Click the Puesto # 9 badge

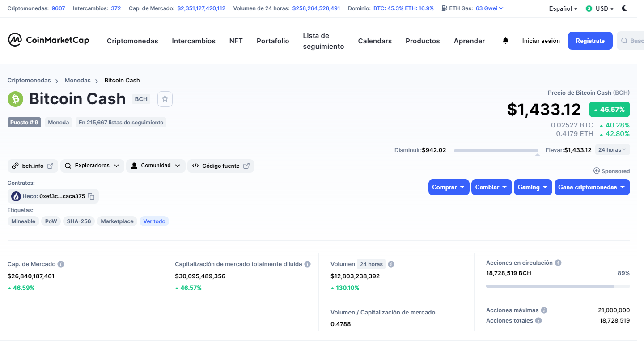(x=24, y=122)
